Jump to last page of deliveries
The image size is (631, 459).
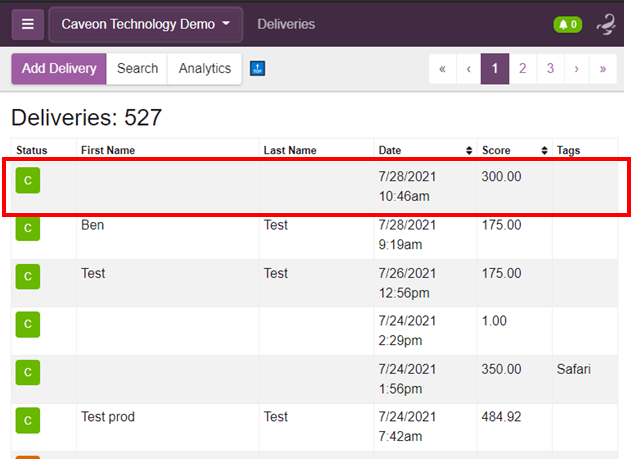pos(603,69)
